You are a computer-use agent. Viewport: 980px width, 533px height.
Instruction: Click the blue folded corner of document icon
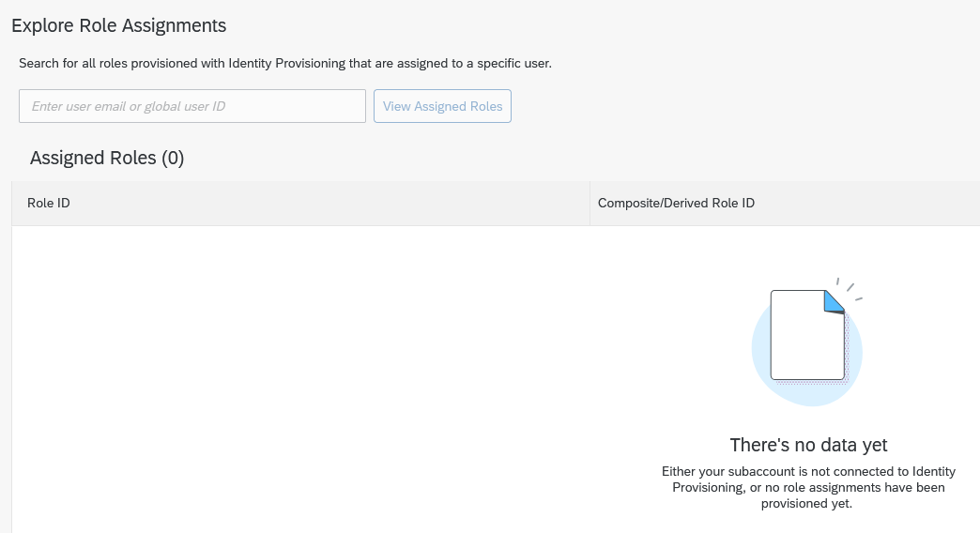click(x=835, y=301)
